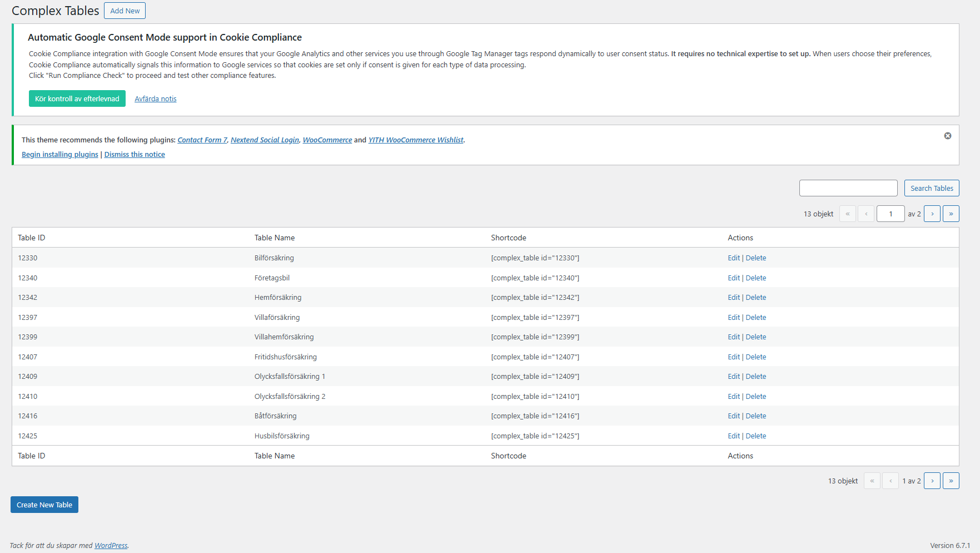The height and width of the screenshot is (553, 980).
Task: Click the current page number field
Action: point(890,214)
